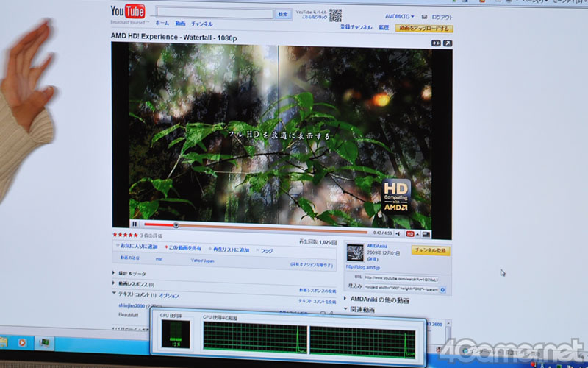
Task: Select the video URL text field
Action: click(x=401, y=279)
